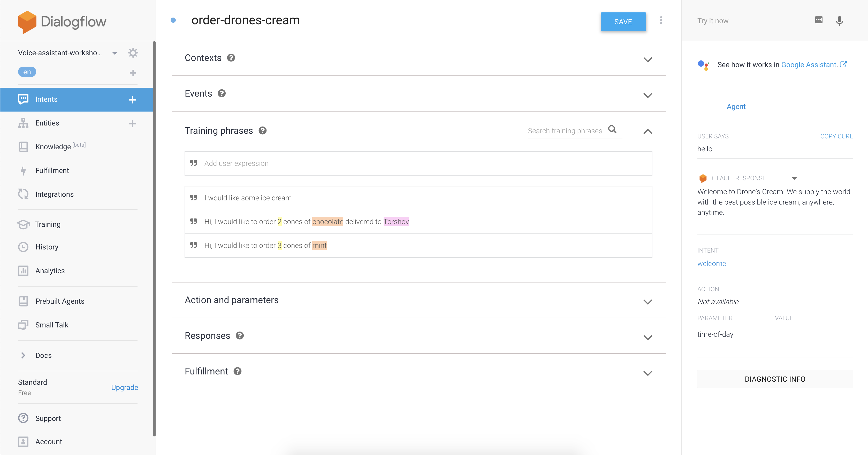Open help for Contexts section
The width and height of the screenshot is (868, 455).
point(231,58)
